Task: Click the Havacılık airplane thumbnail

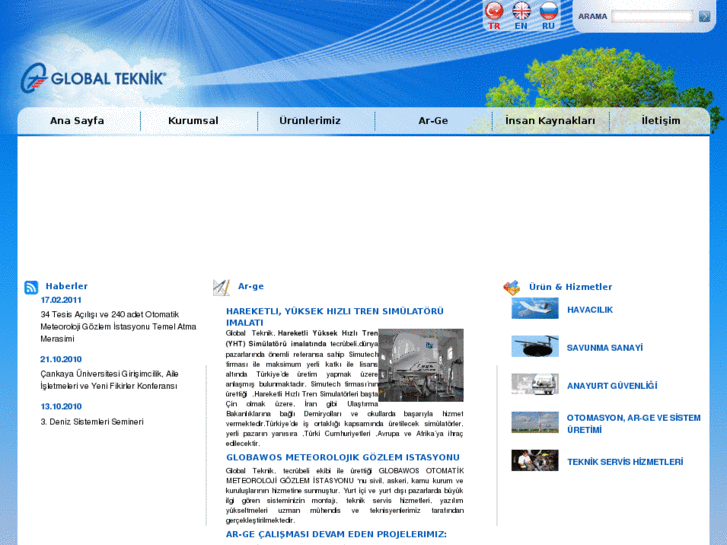Action: click(x=535, y=308)
